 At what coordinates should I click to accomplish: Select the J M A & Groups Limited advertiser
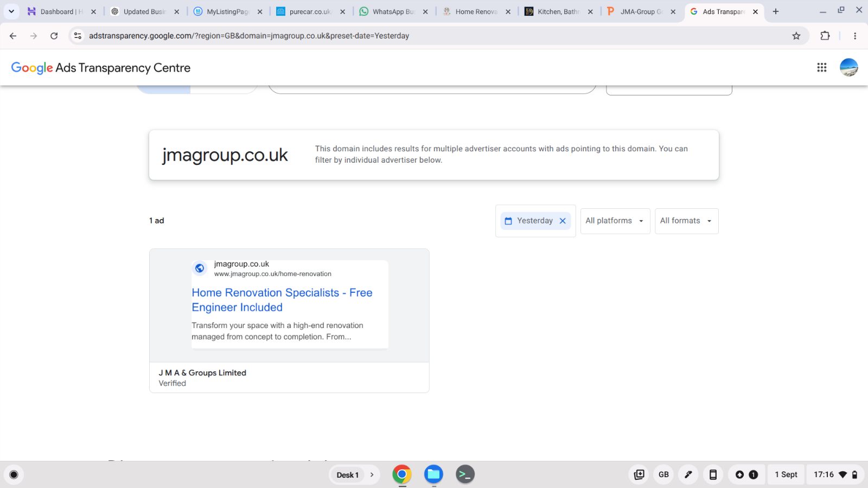(202, 373)
